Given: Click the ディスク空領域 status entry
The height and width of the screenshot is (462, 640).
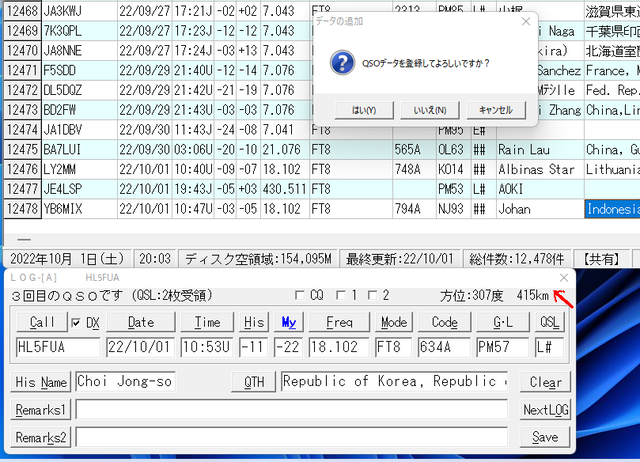Looking at the screenshot, I should tap(258, 259).
